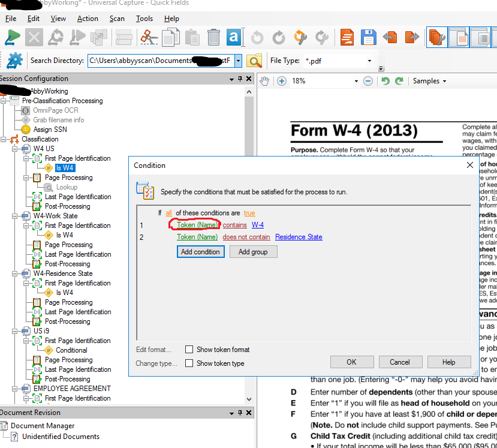Click the scissors Cut icon in toolbar
Image resolution: width=497 pixels, height=448 pixels.
(x=147, y=38)
